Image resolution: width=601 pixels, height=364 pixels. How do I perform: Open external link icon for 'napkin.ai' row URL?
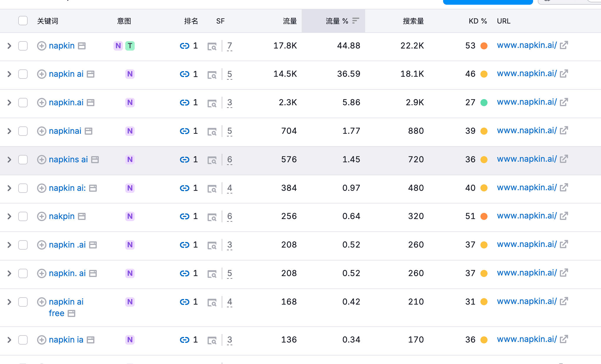pos(564,102)
